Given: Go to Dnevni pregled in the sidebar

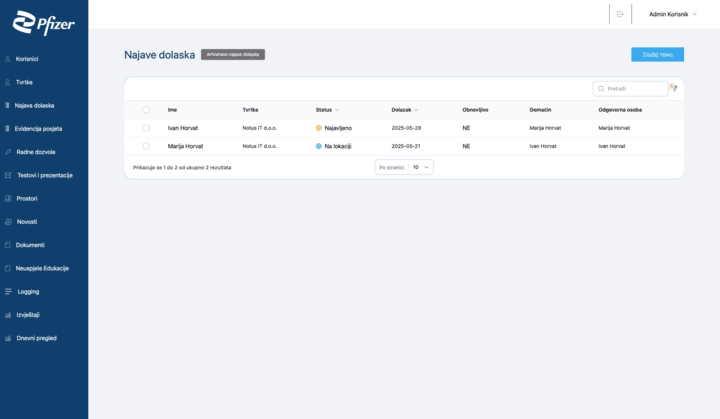Looking at the screenshot, I should (x=36, y=338).
